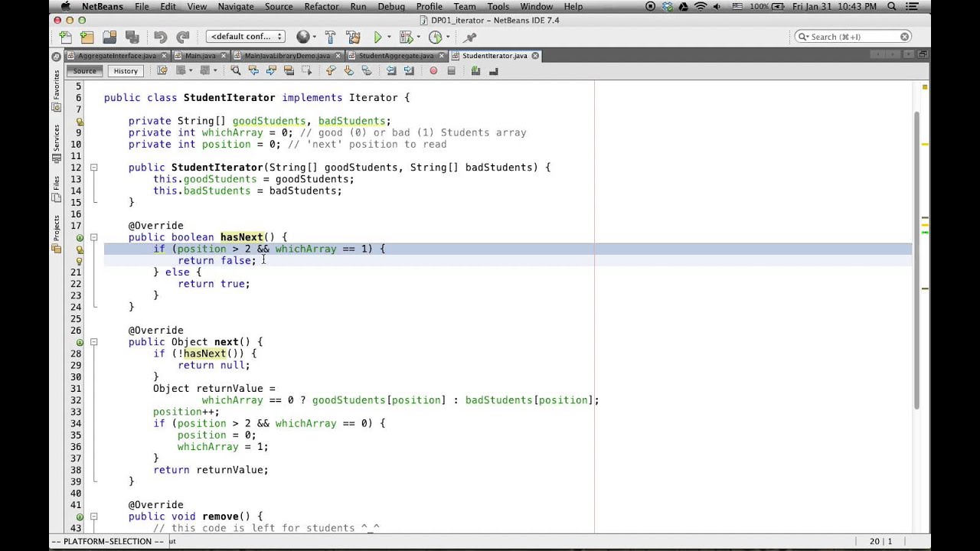Viewport: 980px width, 551px height.
Task: Click the Wi-Fi status icon
Action: [x=701, y=6]
